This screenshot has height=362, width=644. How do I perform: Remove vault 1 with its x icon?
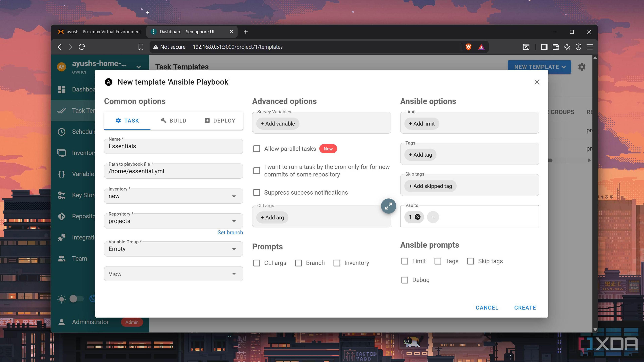tap(417, 217)
